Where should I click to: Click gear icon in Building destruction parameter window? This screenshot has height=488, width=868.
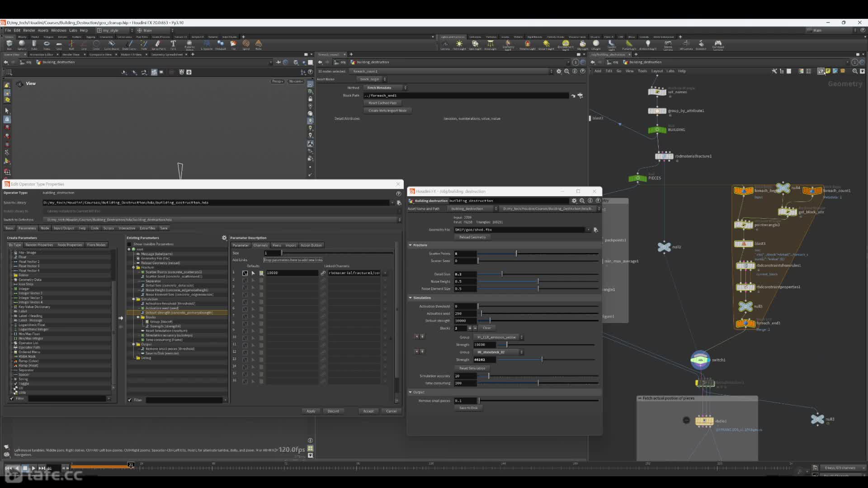click(x=574, y=201)
